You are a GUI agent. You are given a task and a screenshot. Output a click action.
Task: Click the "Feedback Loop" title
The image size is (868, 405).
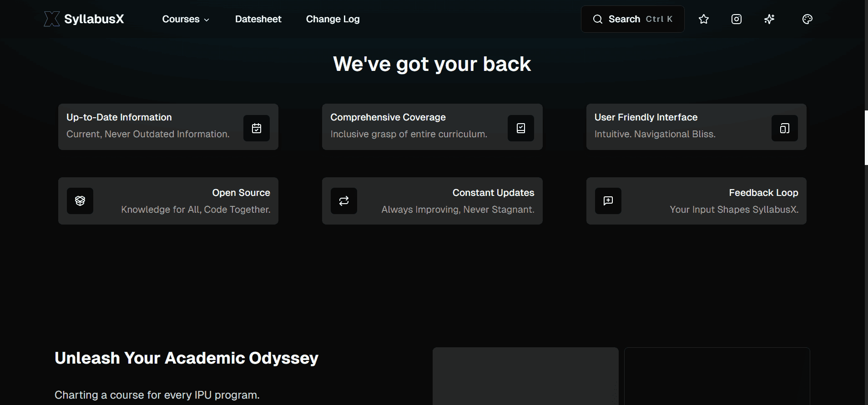pos(764,193)
